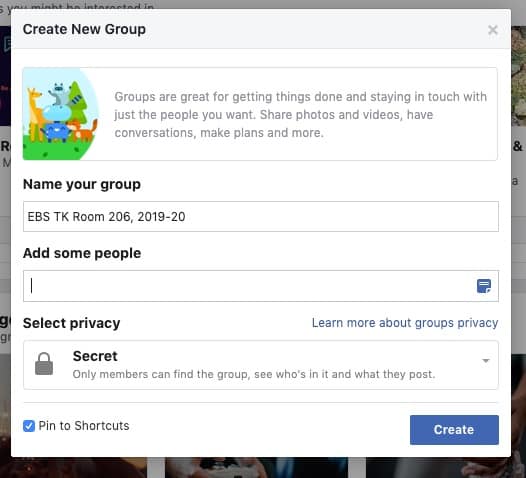Click the padlock icon beside Secret
Image resolution: width=526 pixels, height=478 pixels.
coord(44,364)
